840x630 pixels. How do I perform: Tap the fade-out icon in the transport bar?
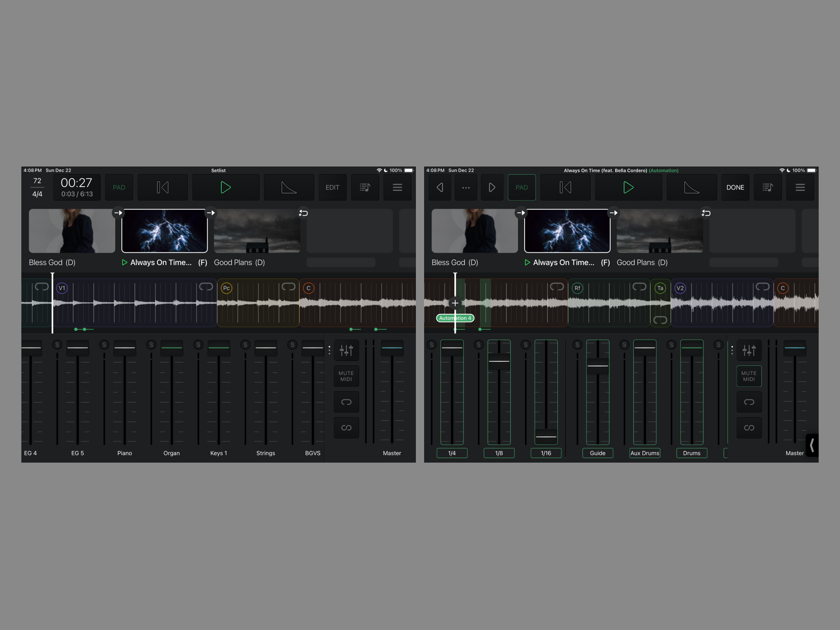click(289, 187)
